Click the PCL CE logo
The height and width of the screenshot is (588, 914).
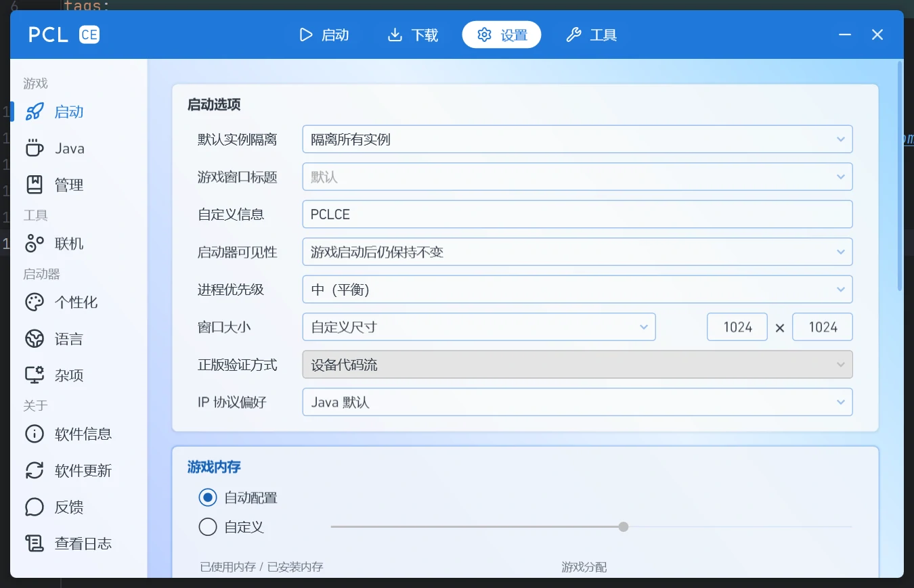64,35
